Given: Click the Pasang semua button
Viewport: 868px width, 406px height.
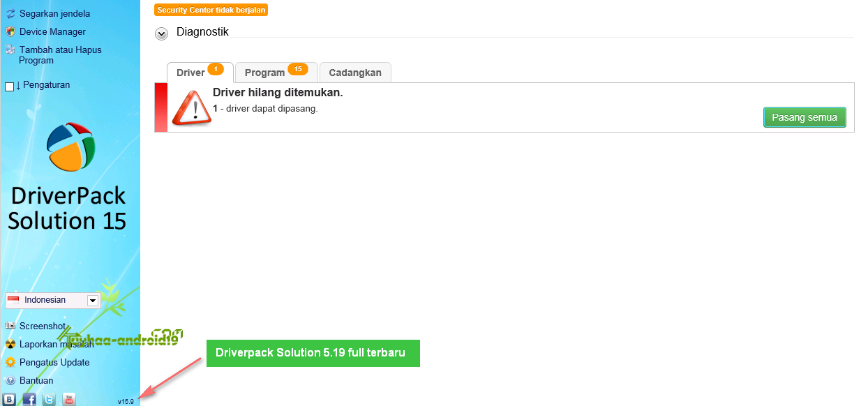Looking at the screenshot, I should 805,117.
